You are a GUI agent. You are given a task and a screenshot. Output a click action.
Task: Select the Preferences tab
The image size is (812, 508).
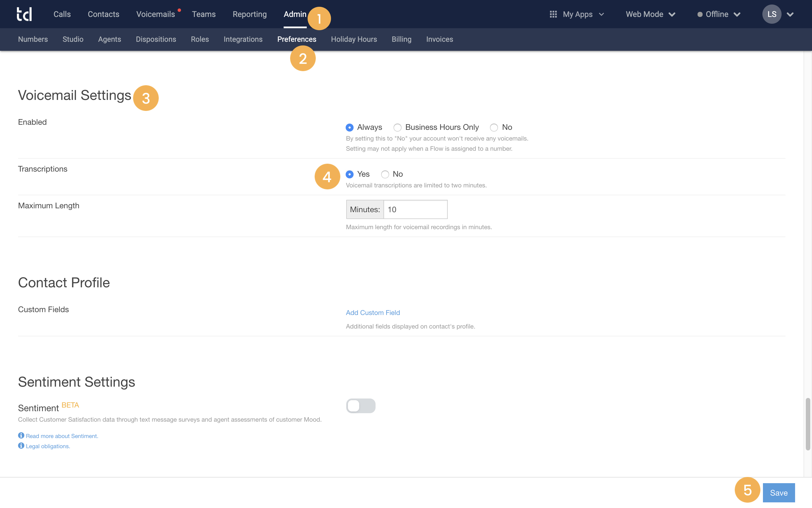(x=297, y=39)
